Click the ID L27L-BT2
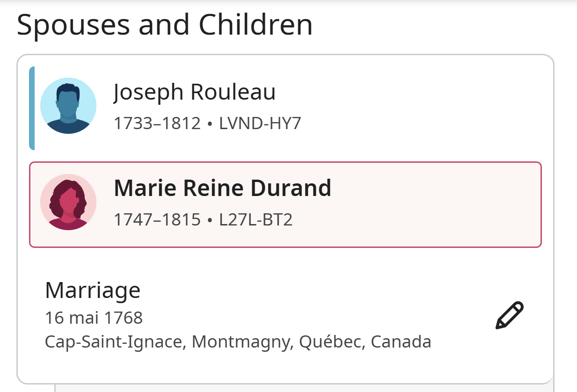This screenshot has width=577, height=392. point(256,219)
